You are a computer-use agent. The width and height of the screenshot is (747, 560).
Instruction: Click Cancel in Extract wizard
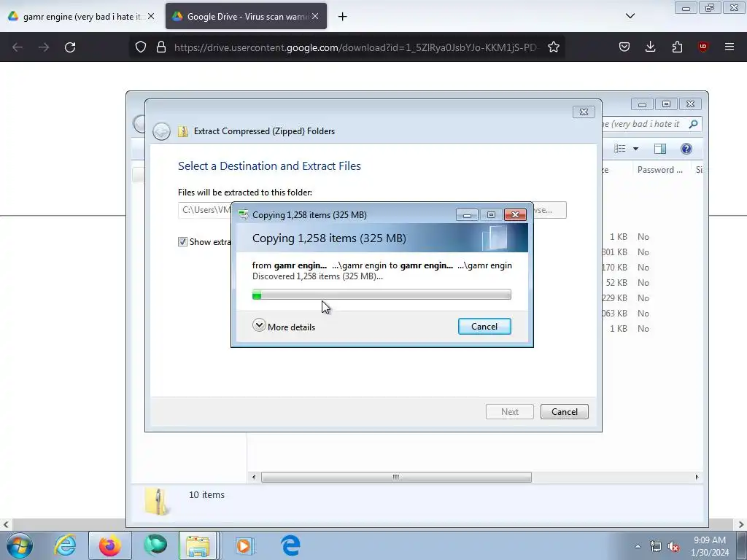click(x=564, y=411)
